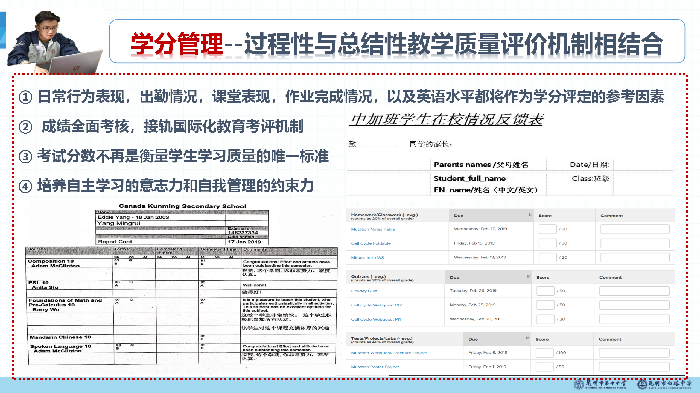Select the line 成绩全面考核，接轨国际化教育考评机制
Image resolution: width=700 pixels, height=393 pixels.
(x=172, y=126)
